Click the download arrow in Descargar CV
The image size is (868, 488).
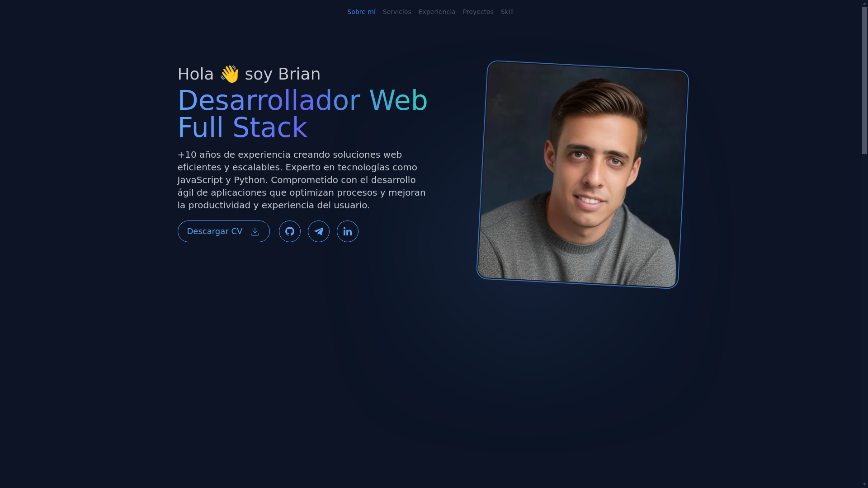255,231
